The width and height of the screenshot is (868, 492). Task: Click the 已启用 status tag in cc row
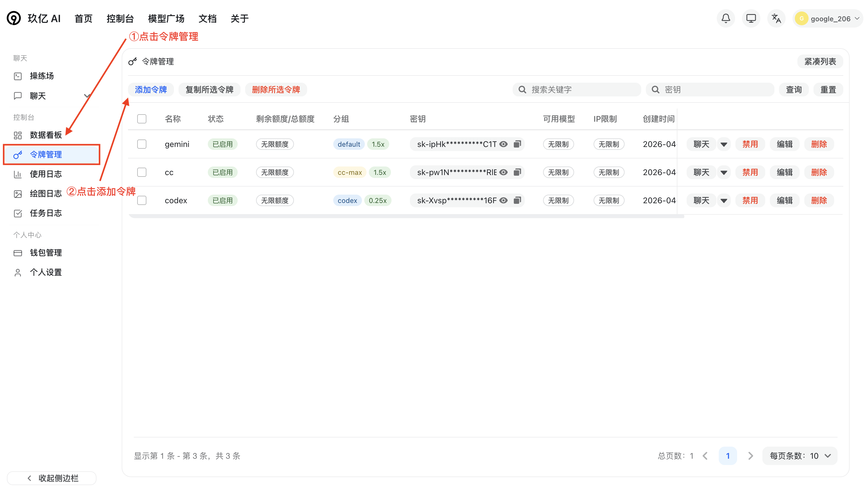[x=223, y=172]
